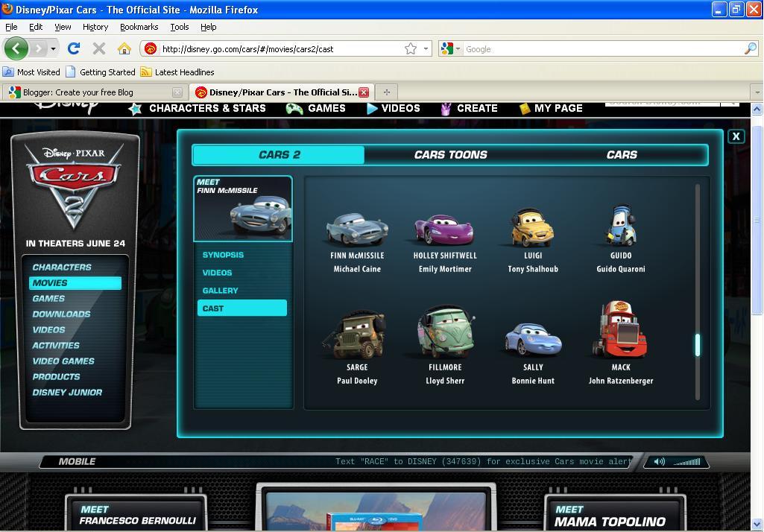Open Activities in the left sidebar
Viewport: 764px width, 532px height.
coord(56,346)
